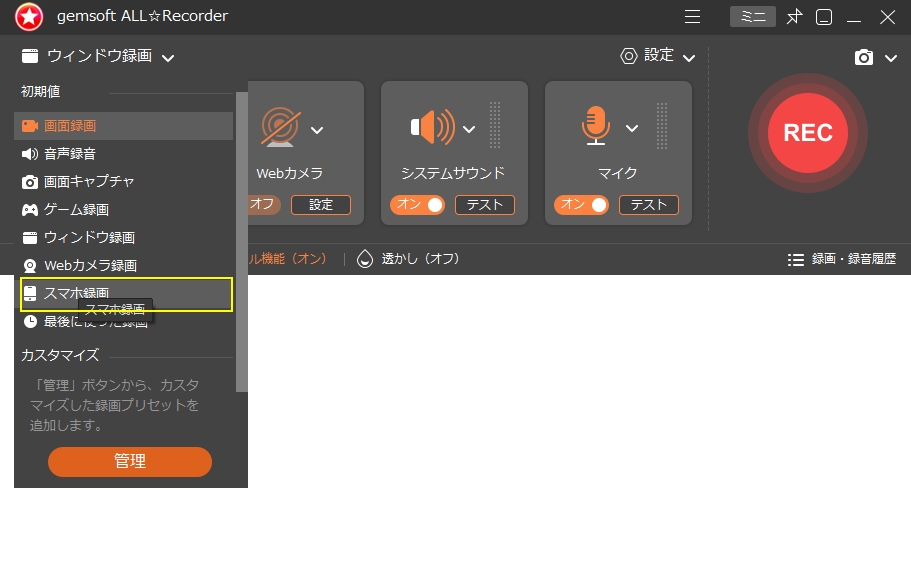Click the 録画・録音履歴 list icon
The image size is (911, 588).
coord(796,259)
